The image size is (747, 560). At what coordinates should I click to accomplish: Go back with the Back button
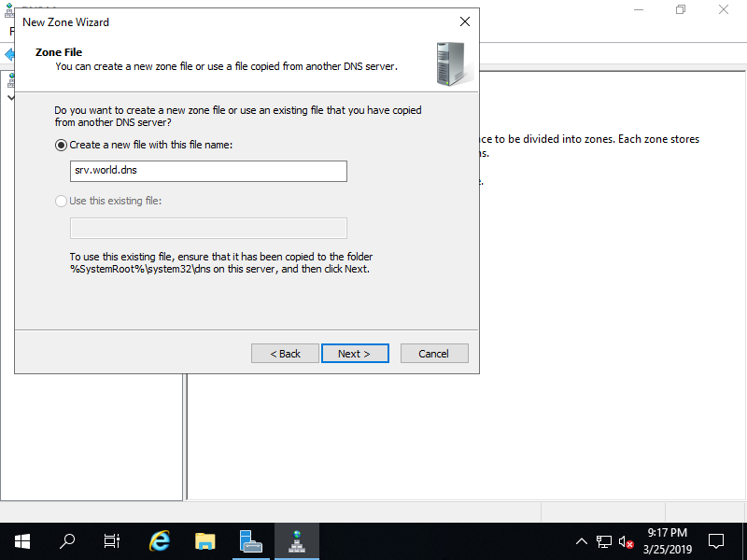point(285,354)
